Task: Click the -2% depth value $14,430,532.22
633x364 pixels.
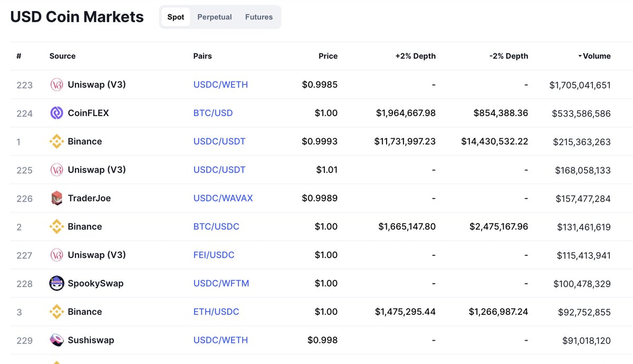Action: (495, 141)
